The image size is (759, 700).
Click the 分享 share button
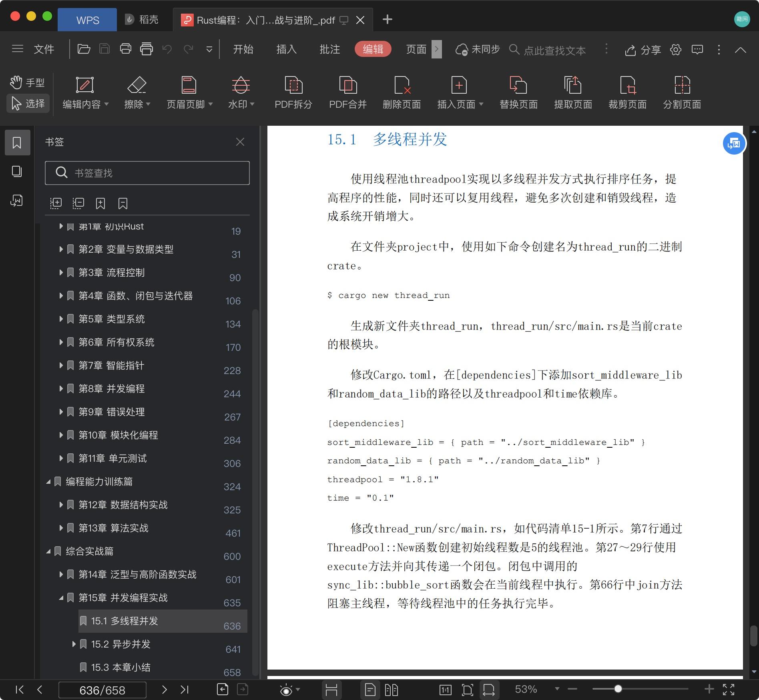[x=643, y=50]
